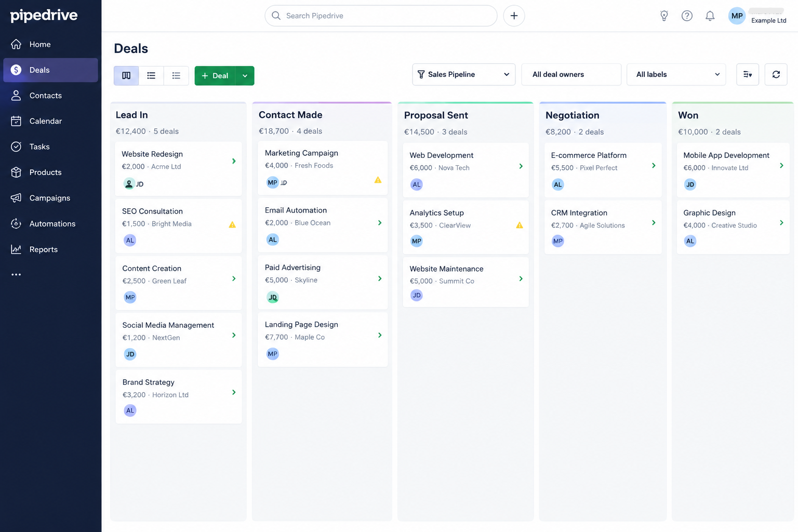Click the Example Ltd company name
Screen dimensions: 798x532
(768, 21)
